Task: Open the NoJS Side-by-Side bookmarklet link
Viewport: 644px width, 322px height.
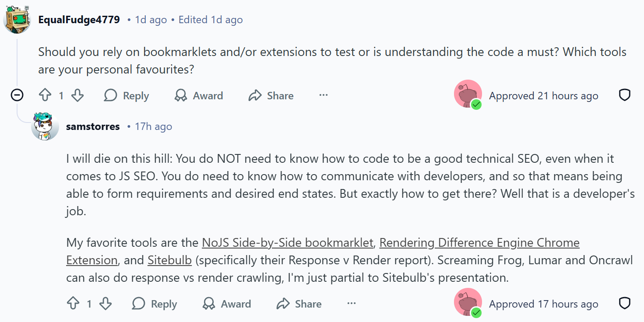Action: 288,242
